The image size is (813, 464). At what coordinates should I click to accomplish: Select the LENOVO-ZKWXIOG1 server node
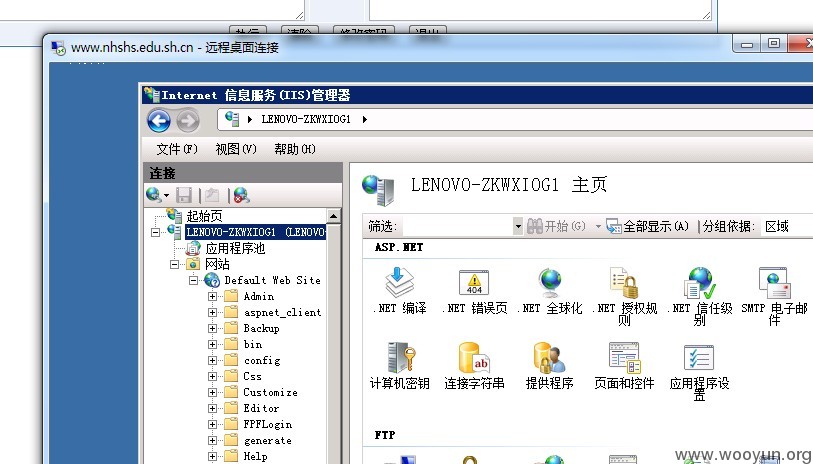[255, 232]
